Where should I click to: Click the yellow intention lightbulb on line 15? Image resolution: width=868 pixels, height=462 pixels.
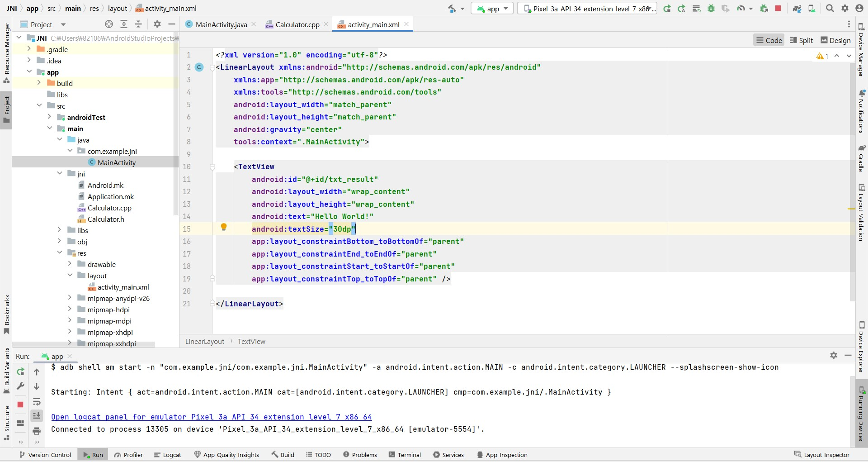(x=223, y=228)
